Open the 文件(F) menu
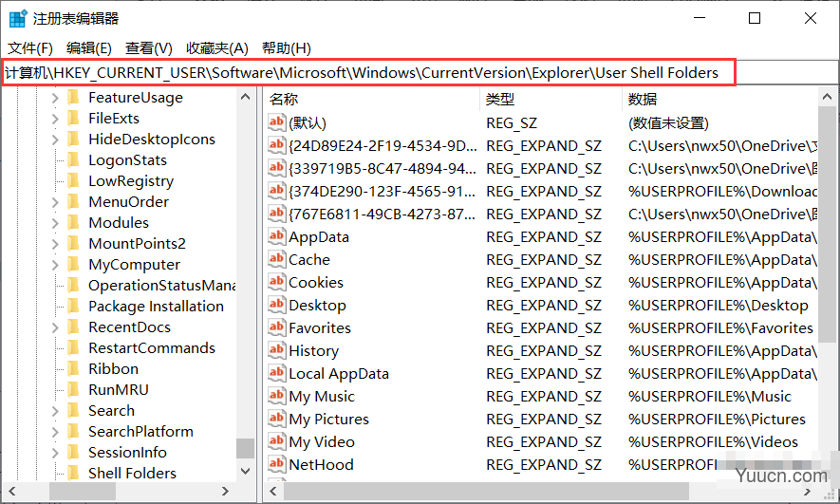Screen dimensions: 840x504 tap(30, 48)
